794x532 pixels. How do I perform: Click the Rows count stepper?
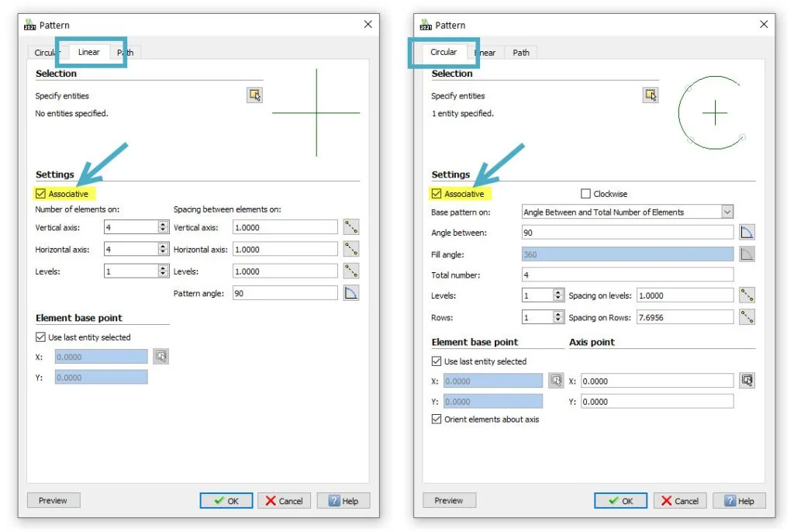click(558, 317)
